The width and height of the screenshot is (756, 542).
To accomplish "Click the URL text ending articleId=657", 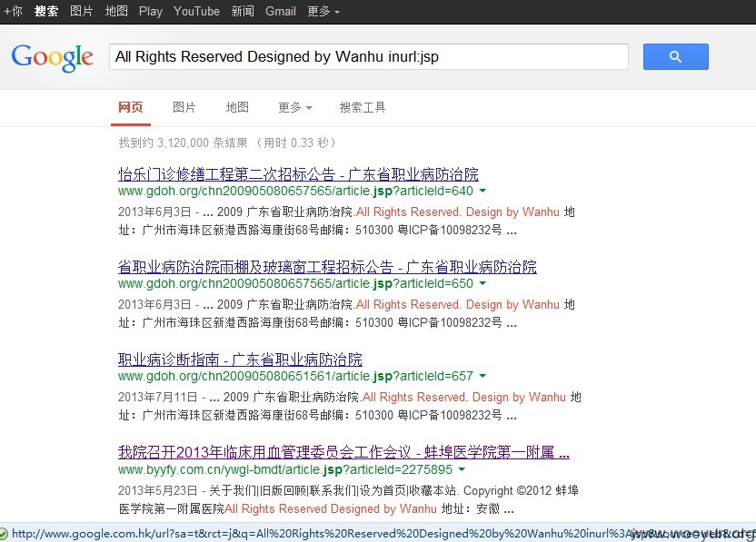I will [295, 376].
